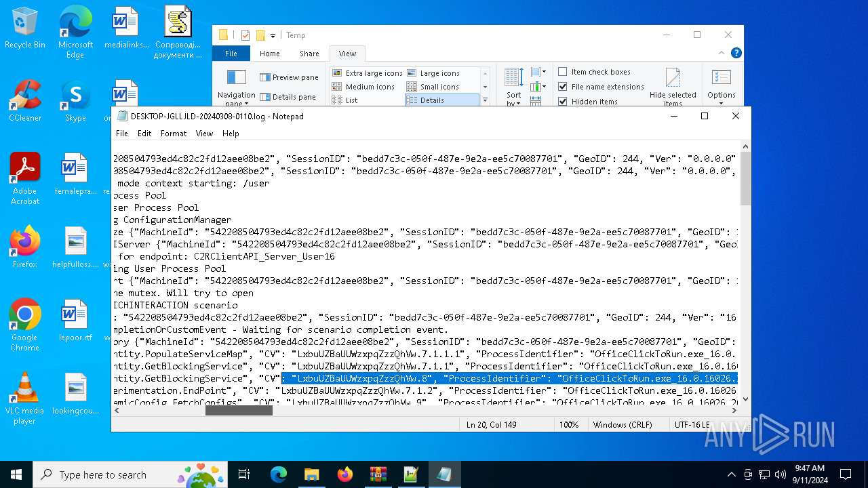Open the notification center icon

coord(846,474)
